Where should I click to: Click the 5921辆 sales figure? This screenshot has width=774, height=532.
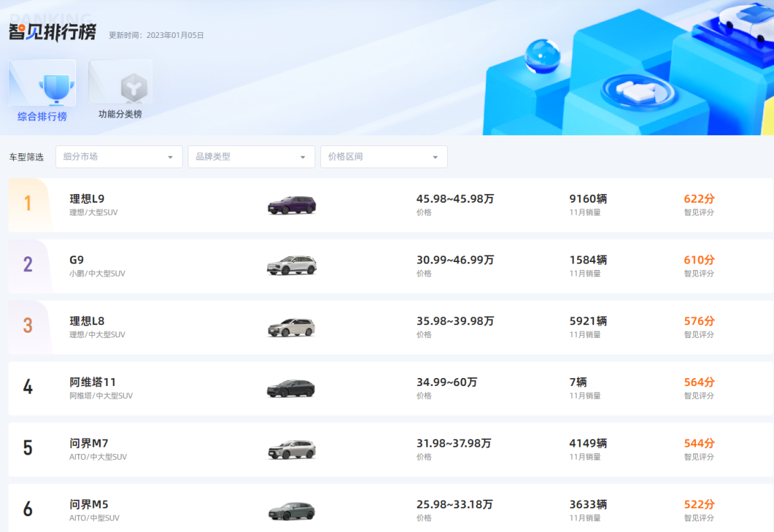(588, 321)
